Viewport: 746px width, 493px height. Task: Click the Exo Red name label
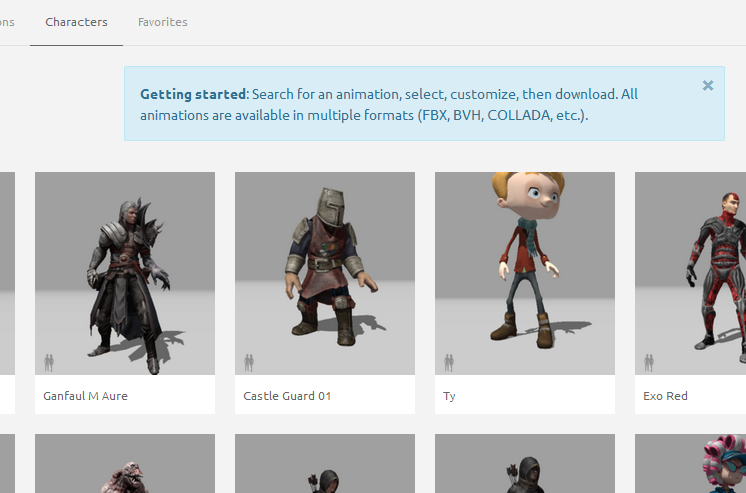click(665, 396)
